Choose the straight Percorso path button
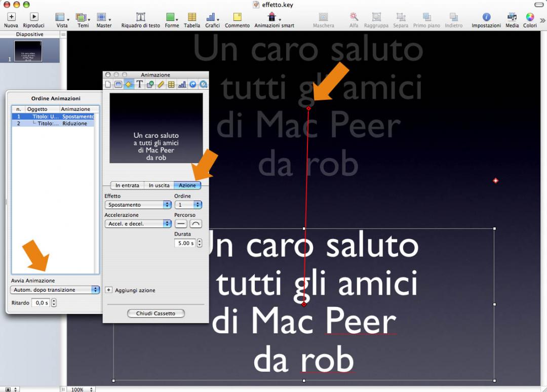Image resolution: width=547 pixels, height=392 pixels. point(181,223)
